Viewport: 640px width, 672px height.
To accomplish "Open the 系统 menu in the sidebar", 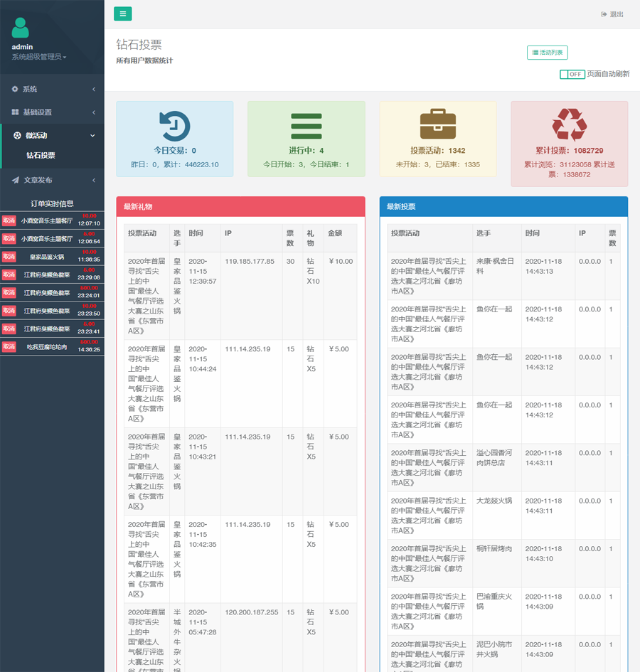I will [52, 89].
